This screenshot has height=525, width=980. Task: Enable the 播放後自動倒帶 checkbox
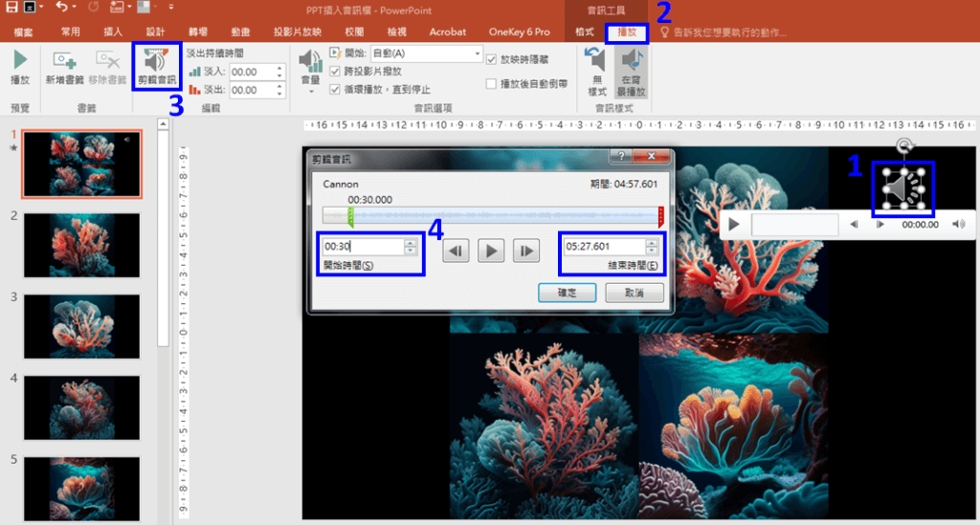pos(492,84)
